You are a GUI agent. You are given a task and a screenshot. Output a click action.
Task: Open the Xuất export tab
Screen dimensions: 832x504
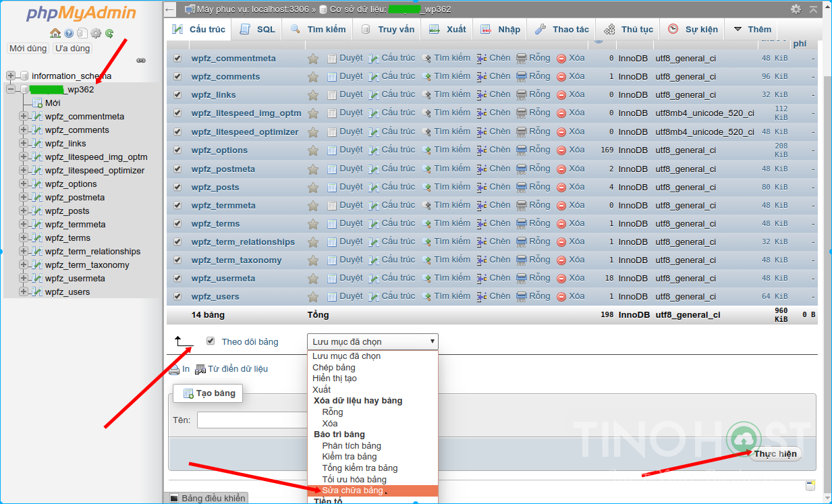pyautogui.click(x=447, y=29)
